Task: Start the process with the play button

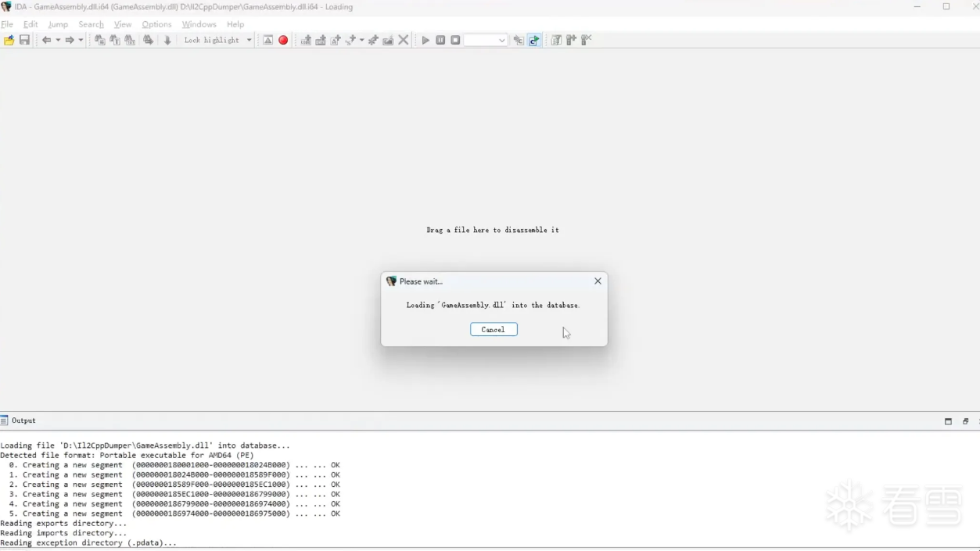Action: point(425,40)
